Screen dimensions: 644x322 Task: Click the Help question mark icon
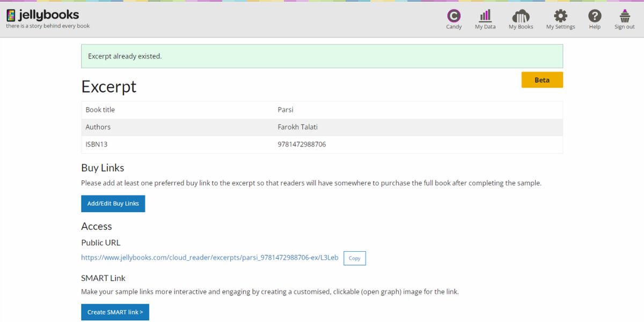coord(595,16)
